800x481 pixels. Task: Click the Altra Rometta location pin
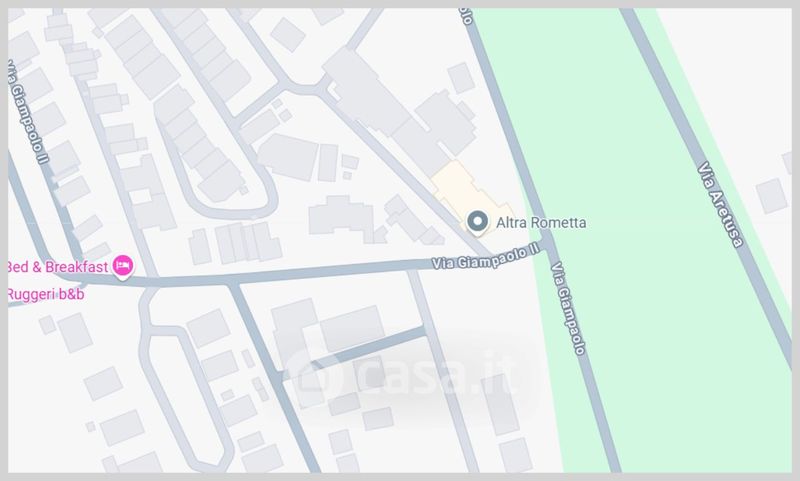click(478, 223)
